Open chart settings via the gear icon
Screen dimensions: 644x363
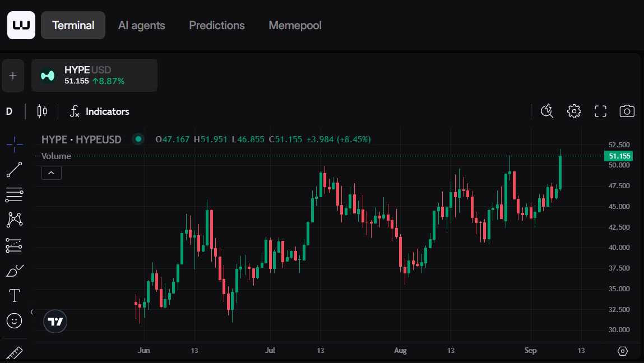[573, 111]
